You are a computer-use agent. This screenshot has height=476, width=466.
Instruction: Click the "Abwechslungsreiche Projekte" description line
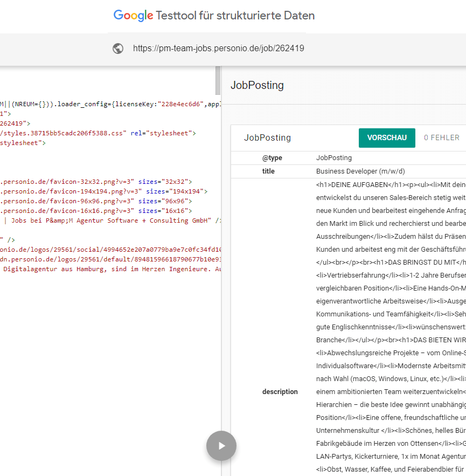pyautogui.click(x=391, y=353)
